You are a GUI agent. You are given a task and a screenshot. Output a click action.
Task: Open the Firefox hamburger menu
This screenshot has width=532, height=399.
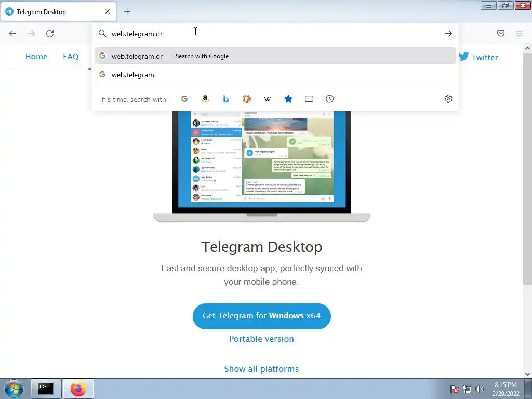pyautogui.click(x=520, y=33)
